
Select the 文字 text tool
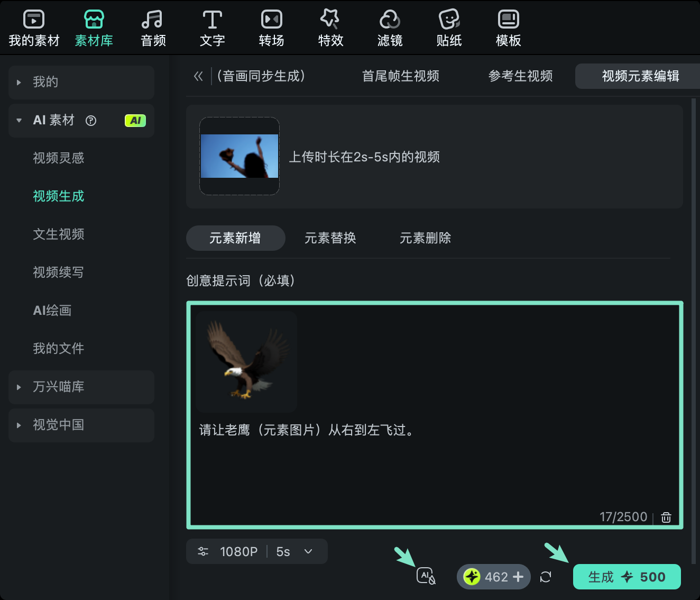pos(212,28)
